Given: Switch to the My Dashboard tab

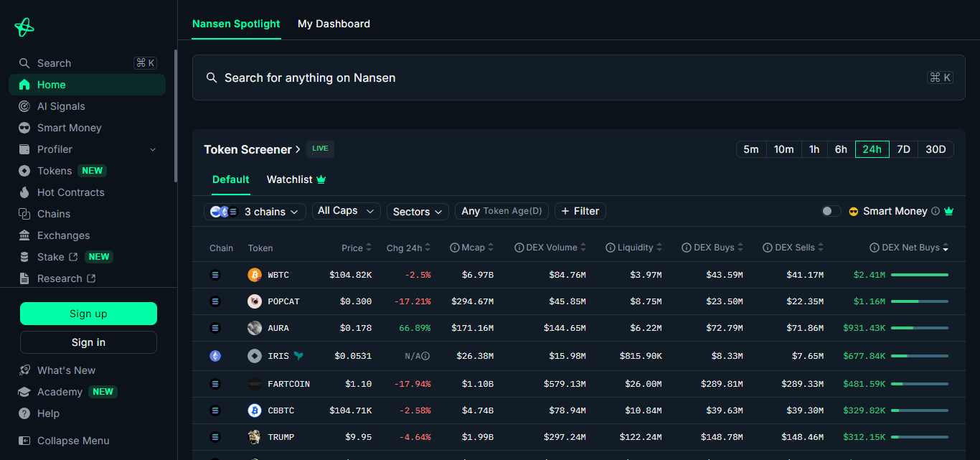Looking at the screenshot, I should click(334, 24).
